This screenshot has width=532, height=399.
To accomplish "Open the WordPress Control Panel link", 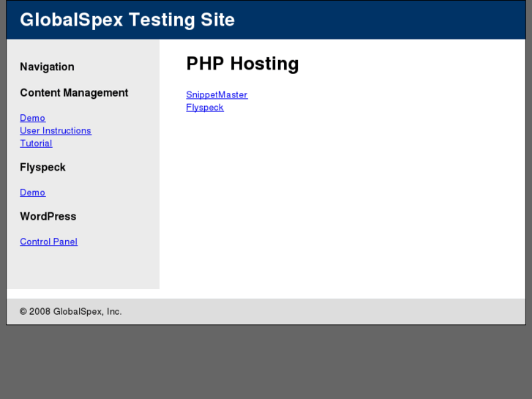I will point(48,242).
